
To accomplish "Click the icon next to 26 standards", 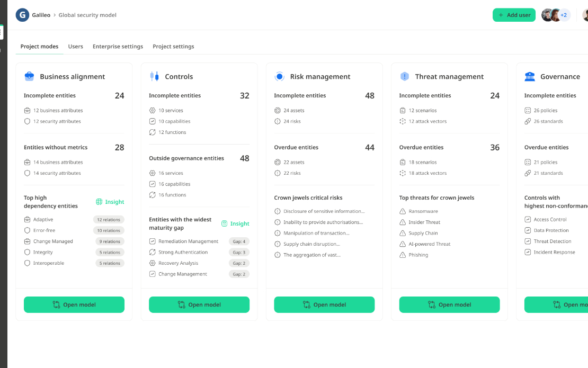I will point(528,121).
